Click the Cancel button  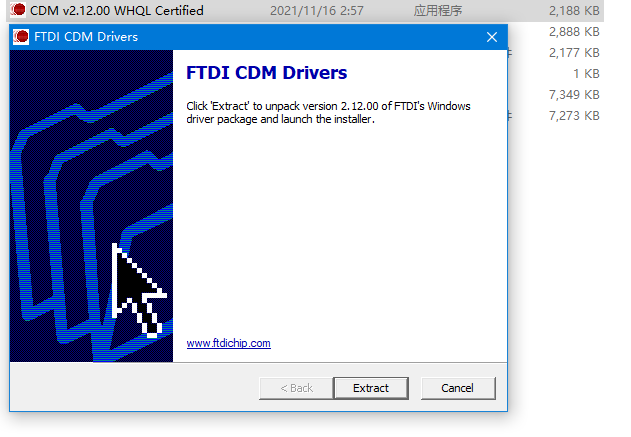coord(458,388)
